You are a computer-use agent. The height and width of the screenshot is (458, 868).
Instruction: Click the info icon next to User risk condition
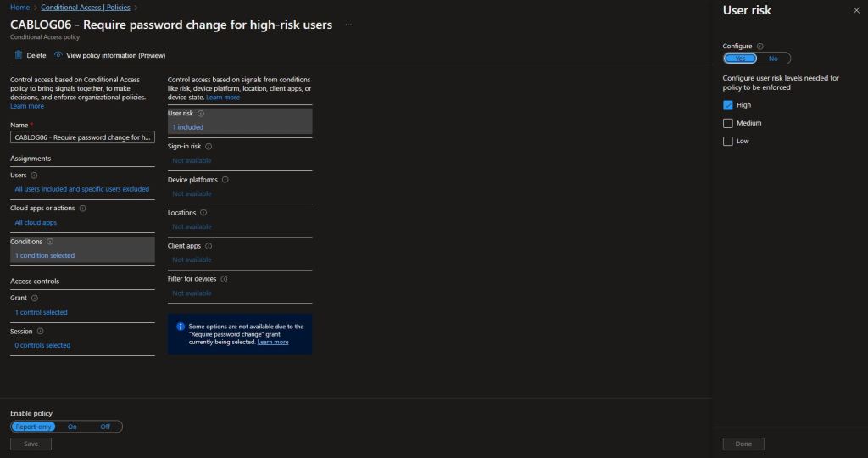(x=201, y=113)
